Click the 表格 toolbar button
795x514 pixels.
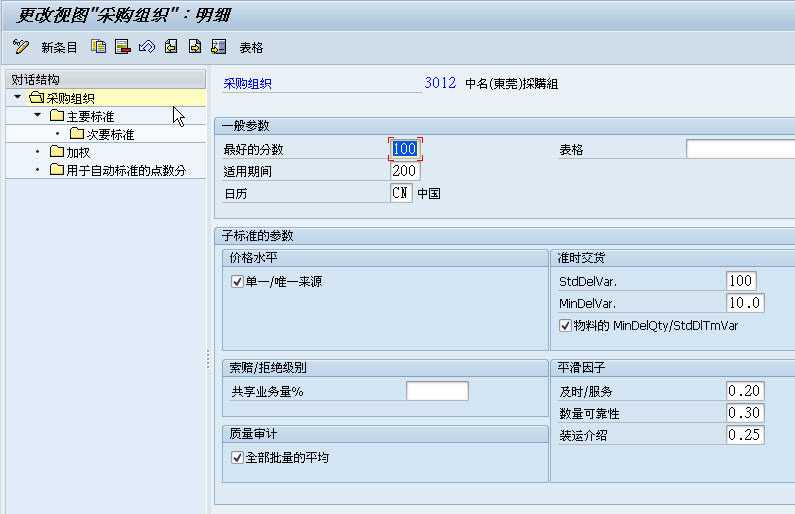[x=251, y=48]
